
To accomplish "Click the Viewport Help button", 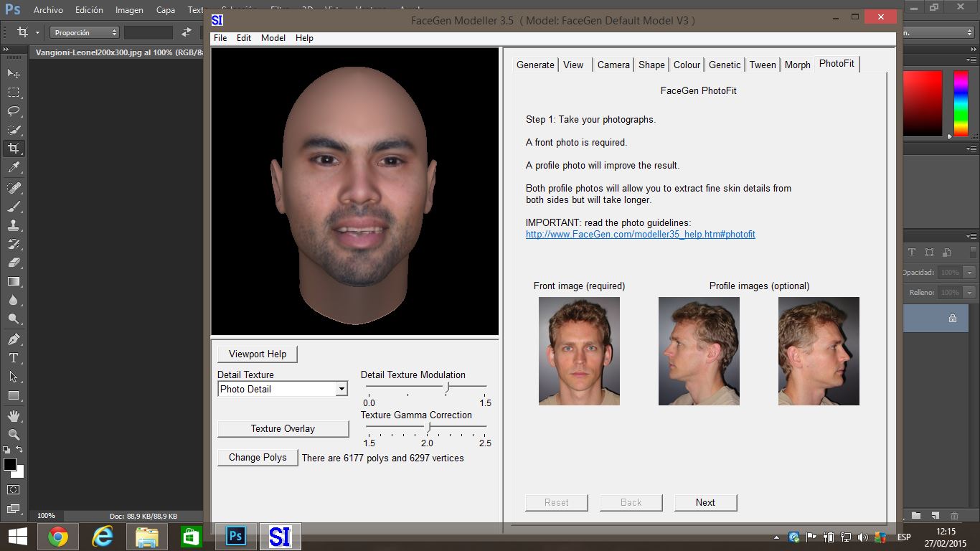I will (258, 354).
